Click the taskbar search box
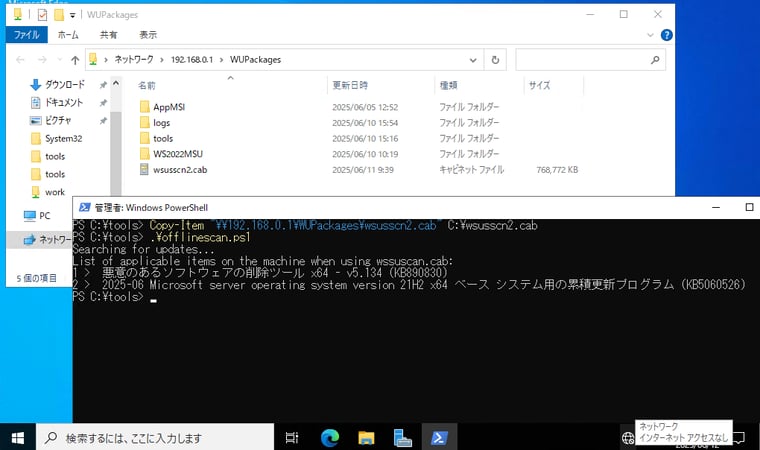The image size is (760, 450). pos(155,438)
